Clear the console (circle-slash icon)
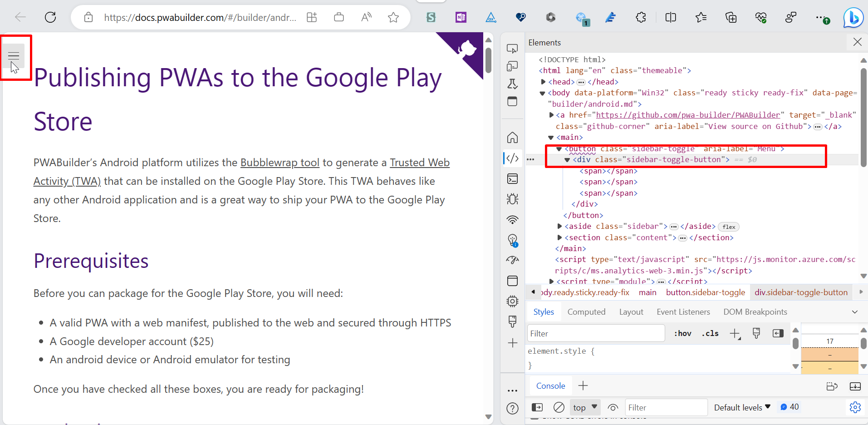 [559, 407]
